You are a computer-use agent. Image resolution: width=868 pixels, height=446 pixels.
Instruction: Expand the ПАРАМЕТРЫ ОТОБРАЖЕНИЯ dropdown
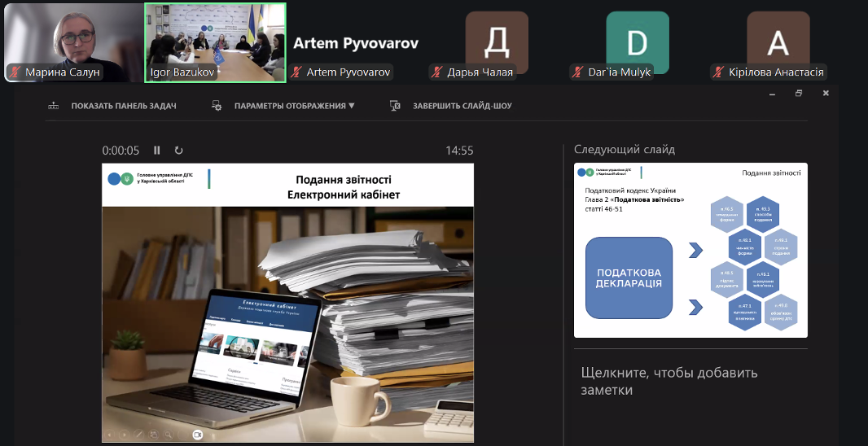click(x=294, y=106)
